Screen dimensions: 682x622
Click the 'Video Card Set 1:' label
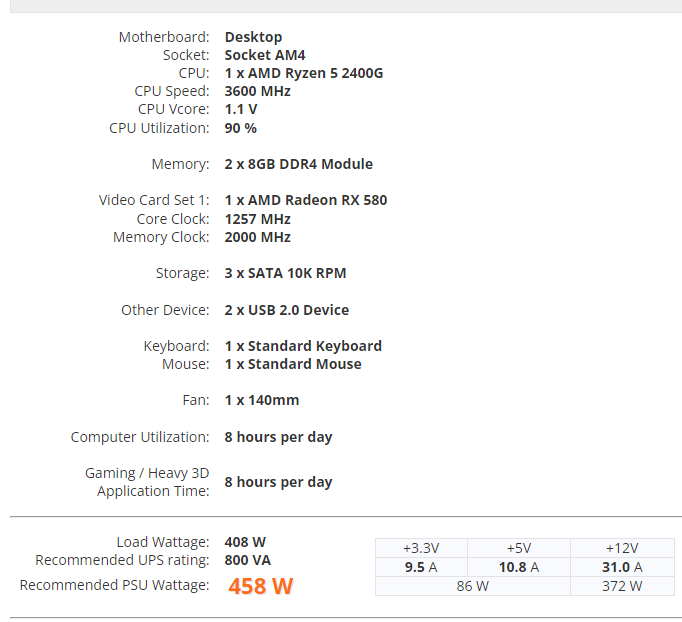[154, 200]
